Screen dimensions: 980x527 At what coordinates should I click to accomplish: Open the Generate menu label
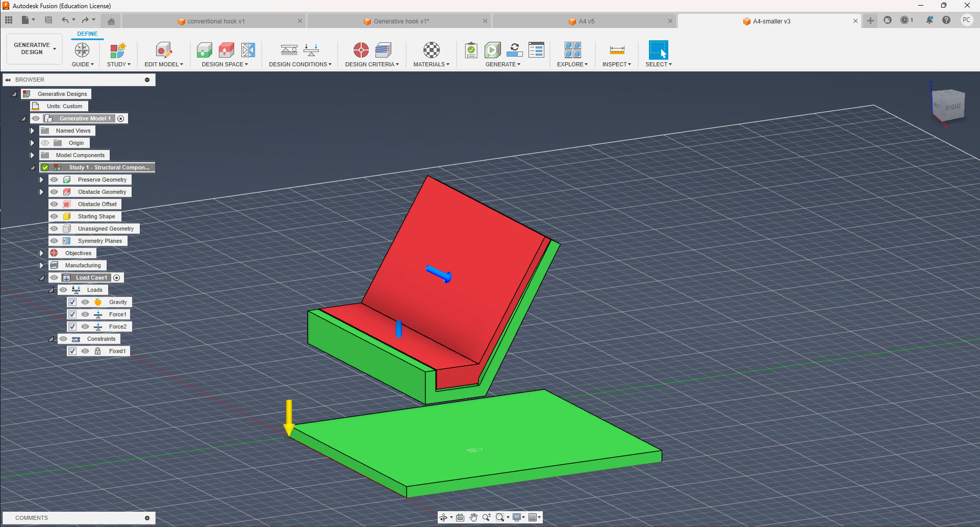[x=502, y=64]
